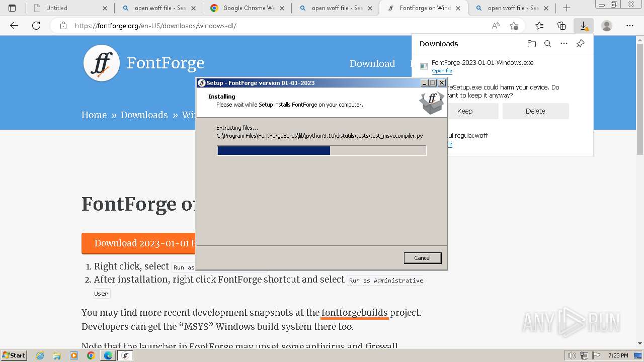Switch to Google Chrome Web tab
The image size is (644, 362).
[247, 8]
